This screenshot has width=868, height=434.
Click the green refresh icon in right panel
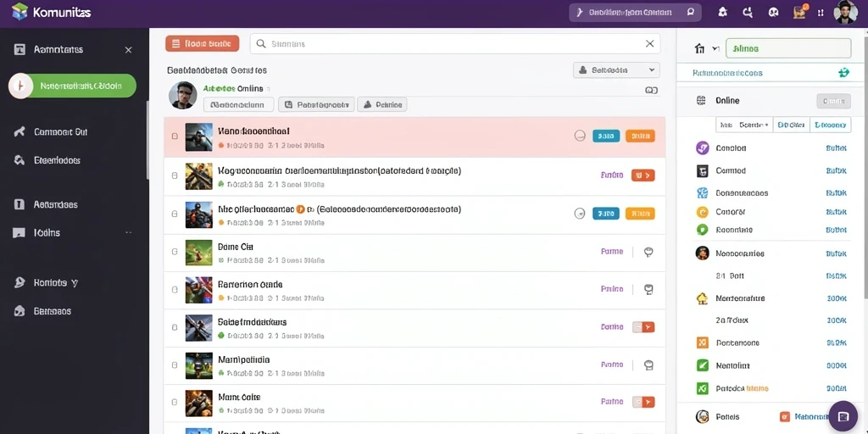(843, 73)
